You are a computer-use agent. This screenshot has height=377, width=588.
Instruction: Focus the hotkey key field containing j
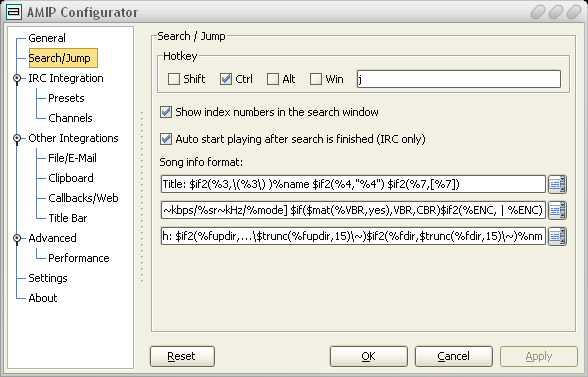click(459, 79)
